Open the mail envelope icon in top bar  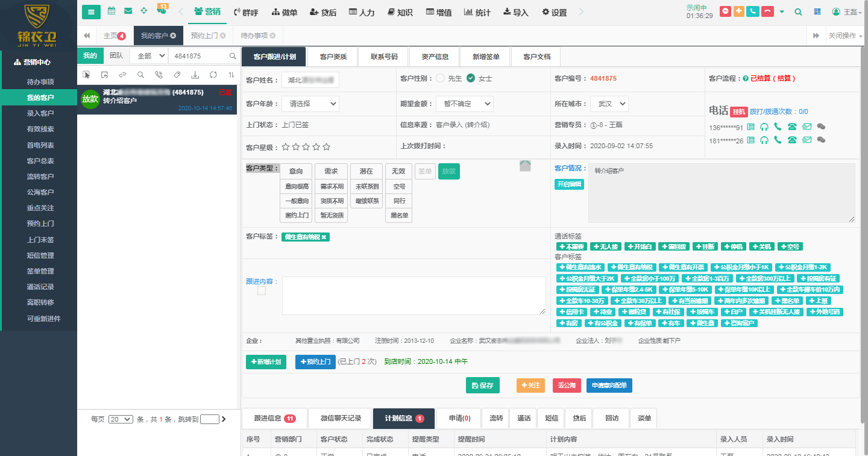coord(128,11)
